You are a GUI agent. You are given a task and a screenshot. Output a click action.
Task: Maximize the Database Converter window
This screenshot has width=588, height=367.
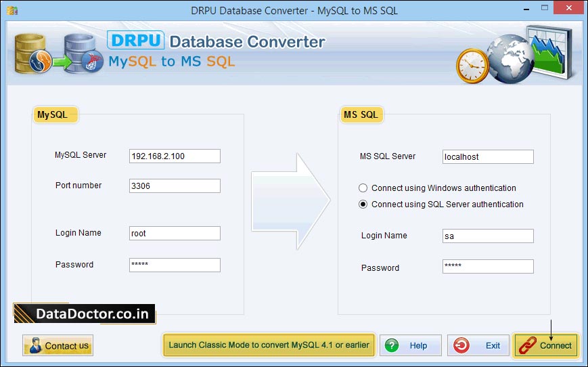coord(545,8)
